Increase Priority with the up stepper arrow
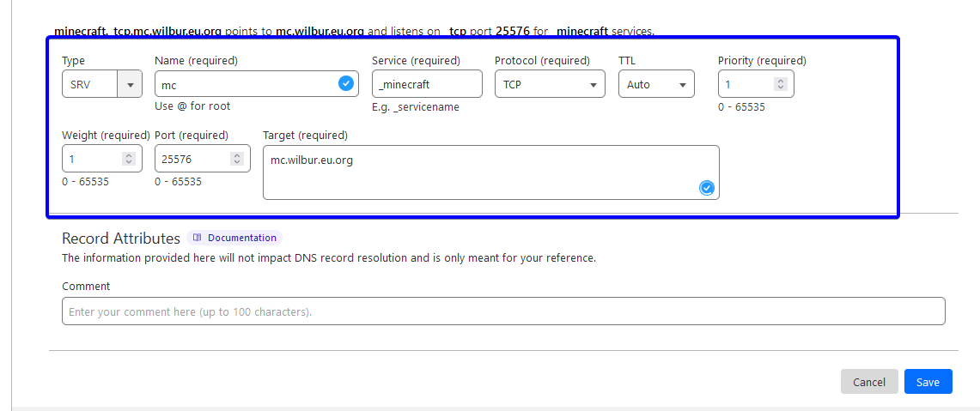 click(780, 81)
